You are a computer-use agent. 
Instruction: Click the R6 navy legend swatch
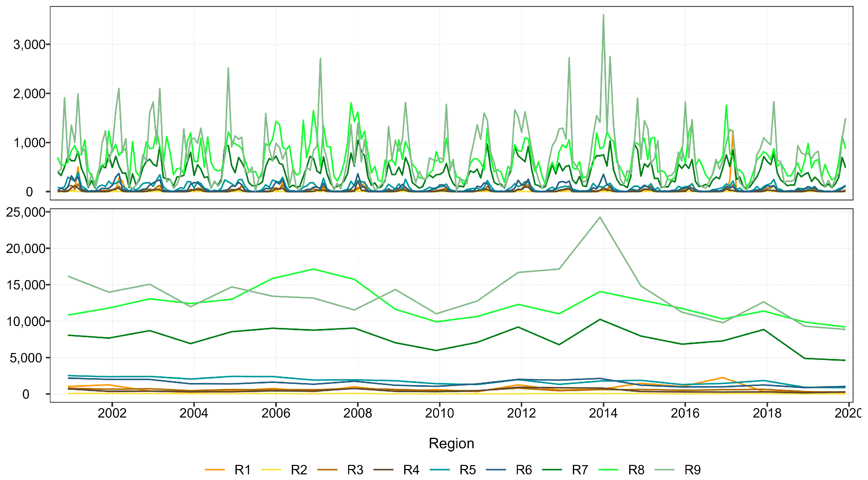click(x=496, y=470)
